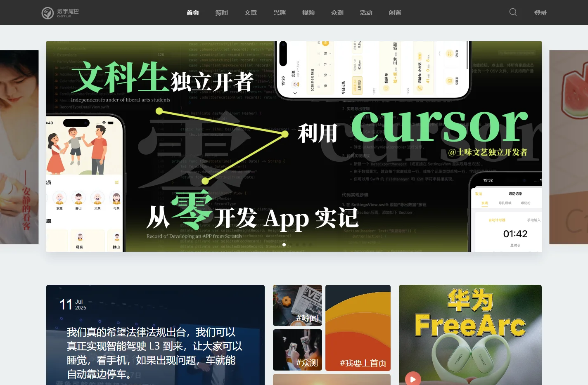Open the #我要上首页 tile

tap(358, 328)
